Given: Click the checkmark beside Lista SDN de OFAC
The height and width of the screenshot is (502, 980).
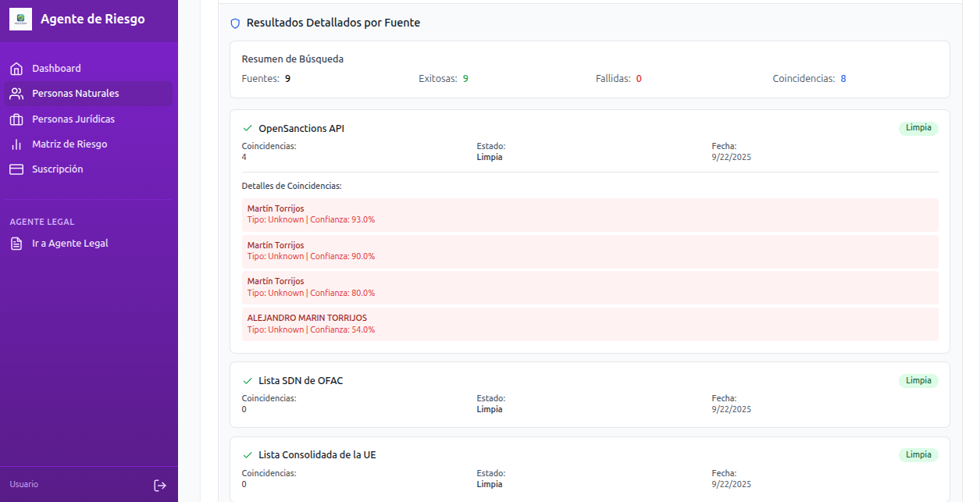Looking at the screenshot, I should (248, 380).
